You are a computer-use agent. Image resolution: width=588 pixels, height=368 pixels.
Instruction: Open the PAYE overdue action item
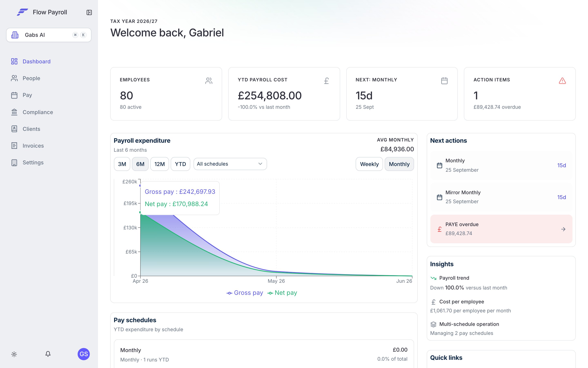tap(501, 229)
